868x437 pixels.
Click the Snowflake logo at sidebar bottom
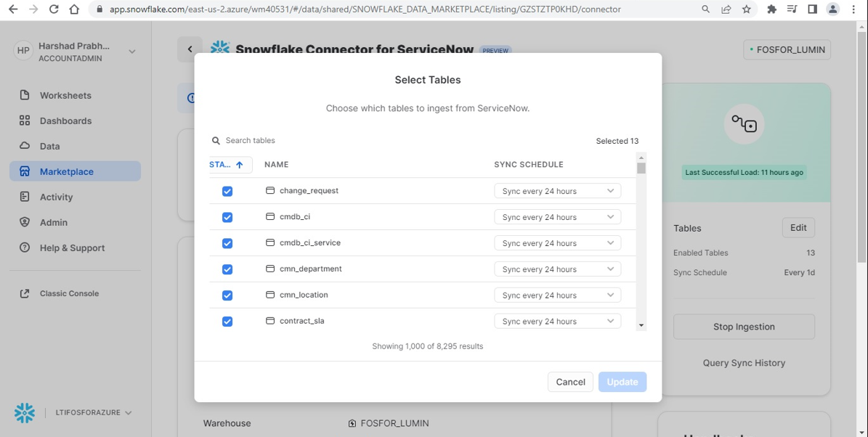click(x=25, y=412)
